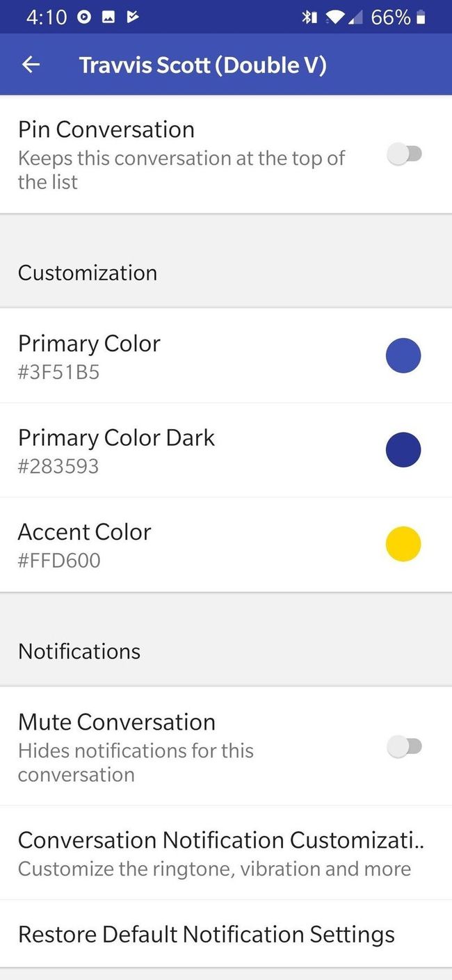Click the blue Primary Color swatch
The height and width of the screenshot is (980, 452).
pos(403,355)
